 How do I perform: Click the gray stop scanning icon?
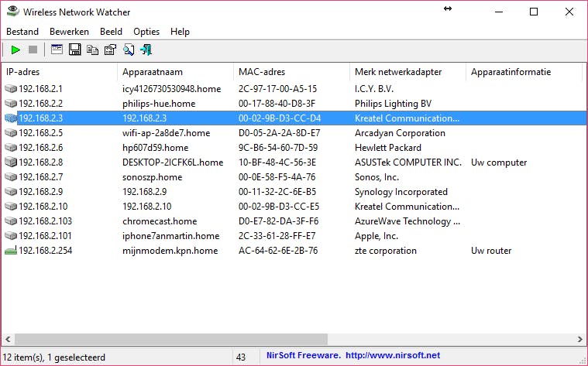tap(33, 50)
